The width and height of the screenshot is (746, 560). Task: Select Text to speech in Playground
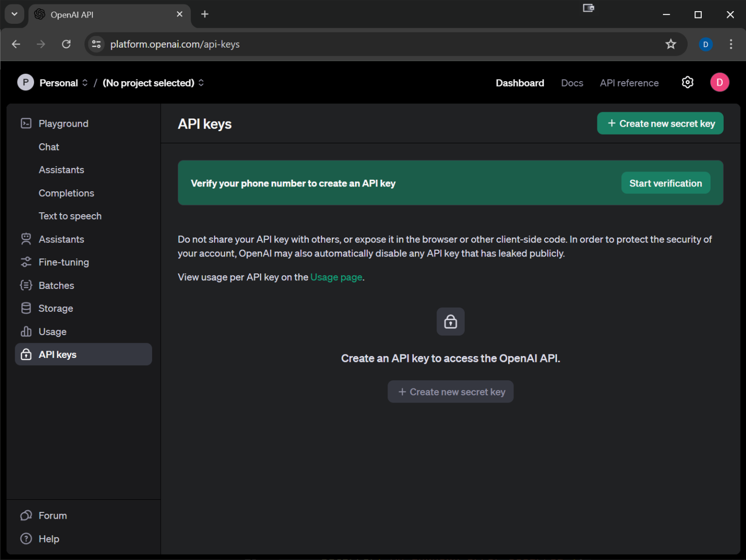70,216
